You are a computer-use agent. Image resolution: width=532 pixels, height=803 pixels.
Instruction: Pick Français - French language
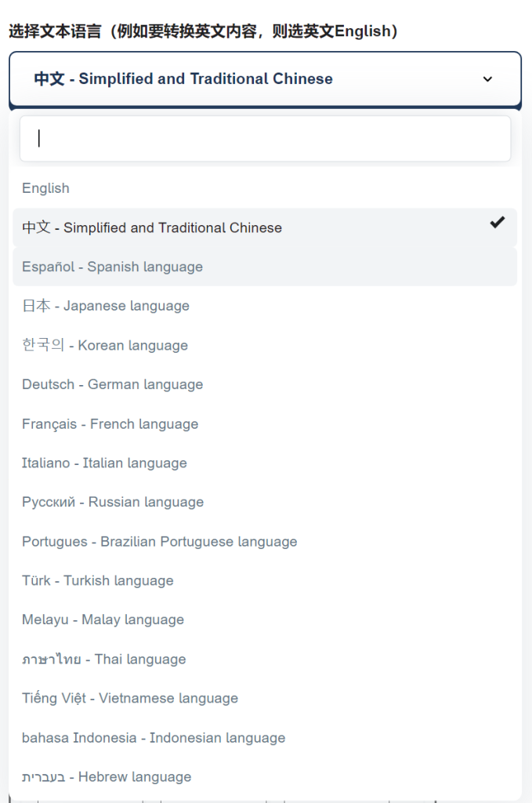[x=110, y=423]
